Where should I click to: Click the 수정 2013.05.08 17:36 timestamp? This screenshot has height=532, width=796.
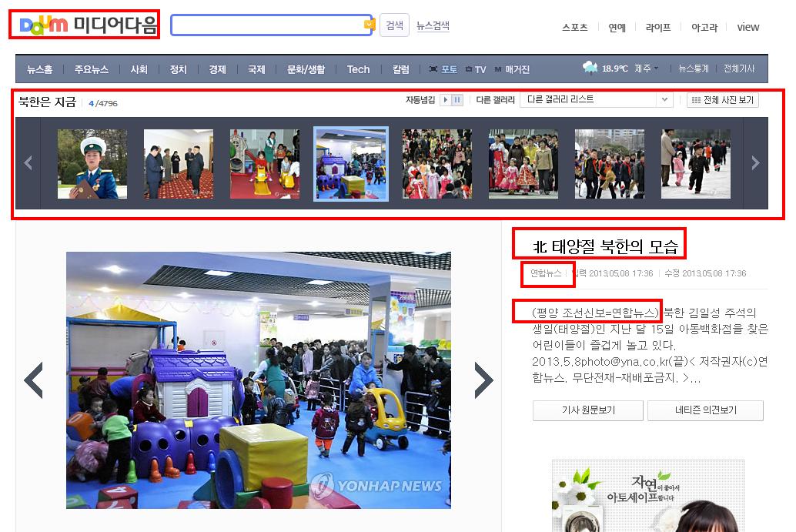tap(706, 273)
